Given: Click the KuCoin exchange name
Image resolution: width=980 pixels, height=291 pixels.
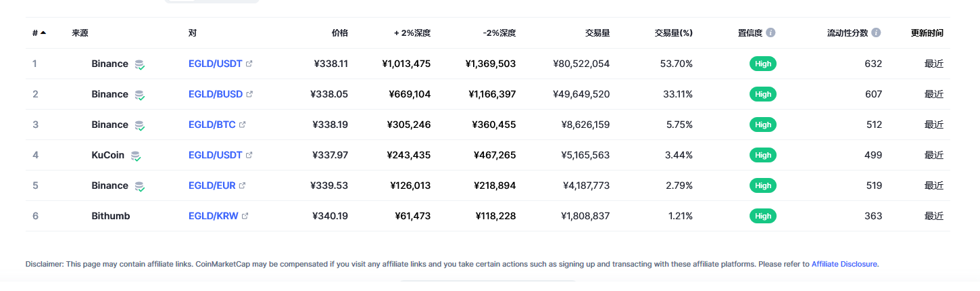Looking at the screenshot, I should click(108, 155).
